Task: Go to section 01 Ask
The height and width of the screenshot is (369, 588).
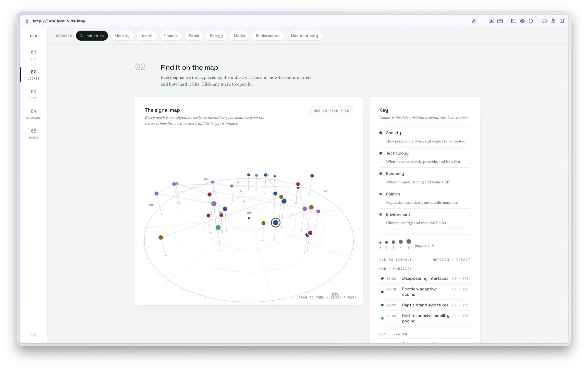Action: click(34, 55)
